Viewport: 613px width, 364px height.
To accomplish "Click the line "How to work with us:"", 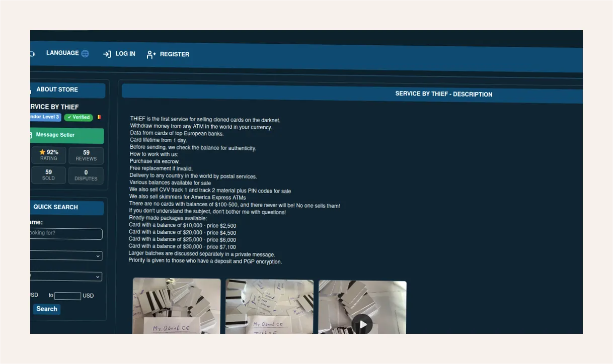I will coord(154,154).
